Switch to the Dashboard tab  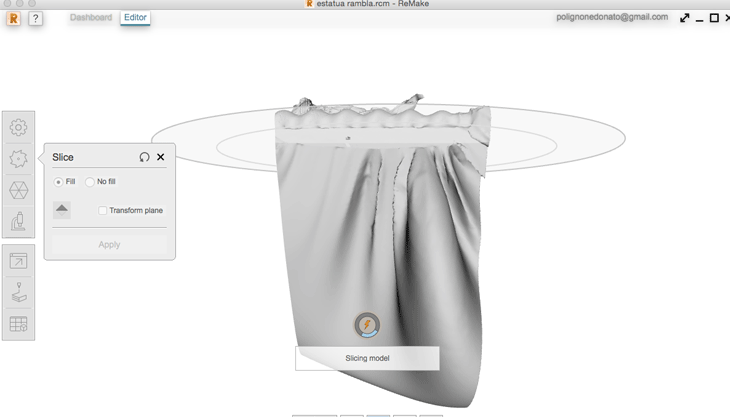click(x=91, y=17)
